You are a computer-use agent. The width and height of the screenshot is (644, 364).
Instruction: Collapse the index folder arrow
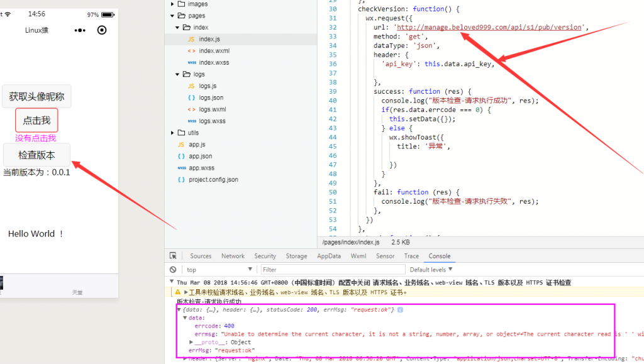coord(177,28)
